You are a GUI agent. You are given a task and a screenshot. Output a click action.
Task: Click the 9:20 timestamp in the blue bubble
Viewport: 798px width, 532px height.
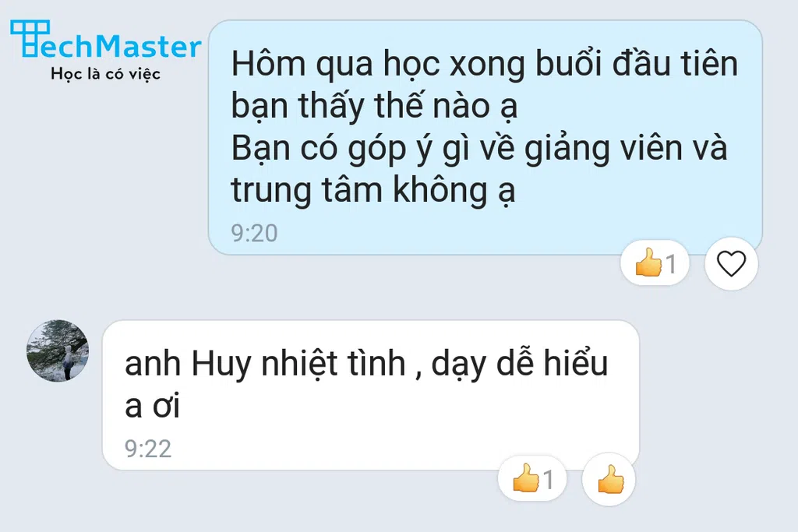click(x=255, y=233)
